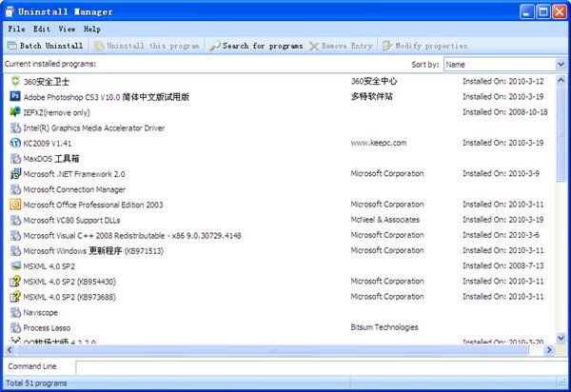Screen dimensions: 571x392
Task: Click the IEFXZ(remove only) icon
Action: pos(15,111)
